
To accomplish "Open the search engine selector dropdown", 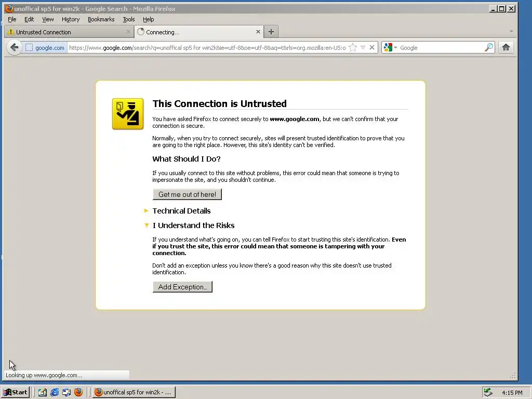I will [x=390, y=48].
